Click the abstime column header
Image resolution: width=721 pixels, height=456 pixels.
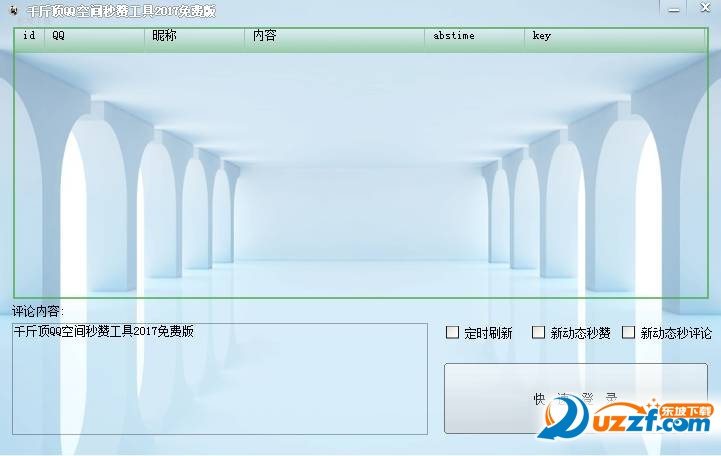point(475,36)
